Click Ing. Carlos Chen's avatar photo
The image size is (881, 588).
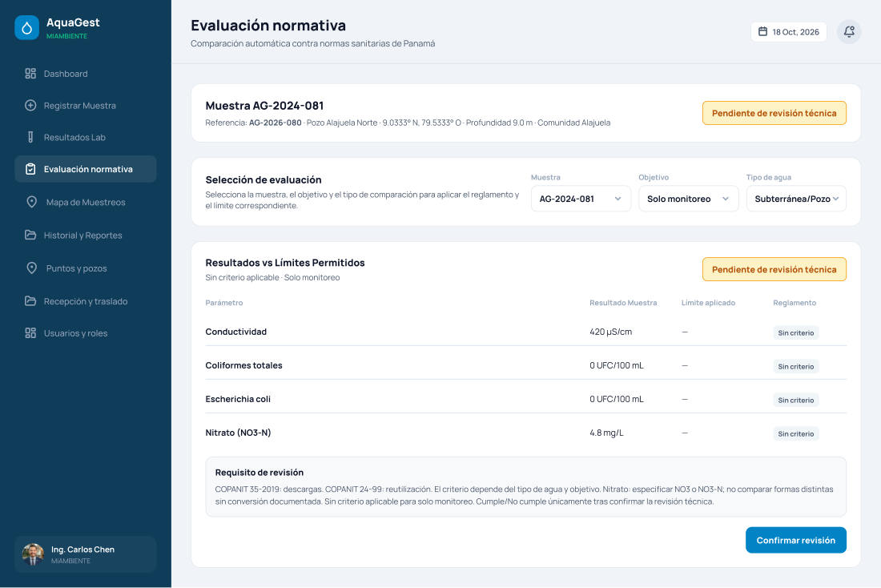click(33, 554)
